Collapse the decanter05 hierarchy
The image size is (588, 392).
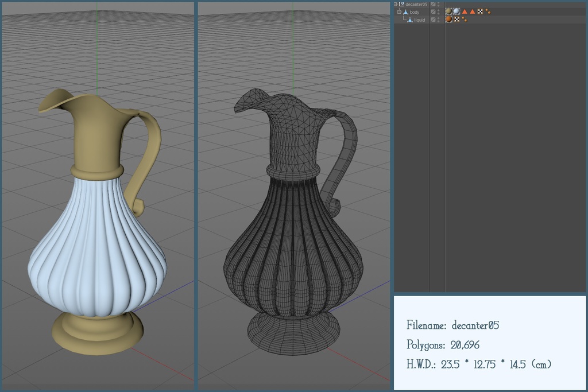coord(396,4)
